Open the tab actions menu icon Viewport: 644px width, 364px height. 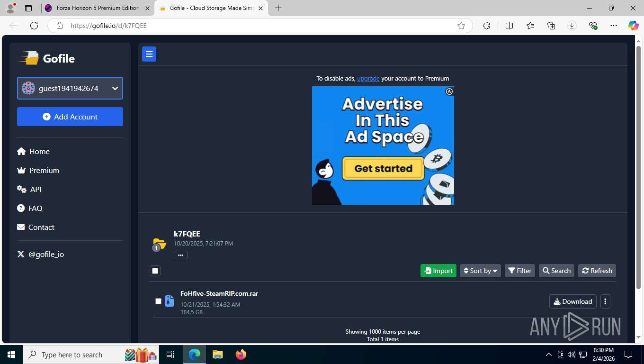[x=28, y=8]
